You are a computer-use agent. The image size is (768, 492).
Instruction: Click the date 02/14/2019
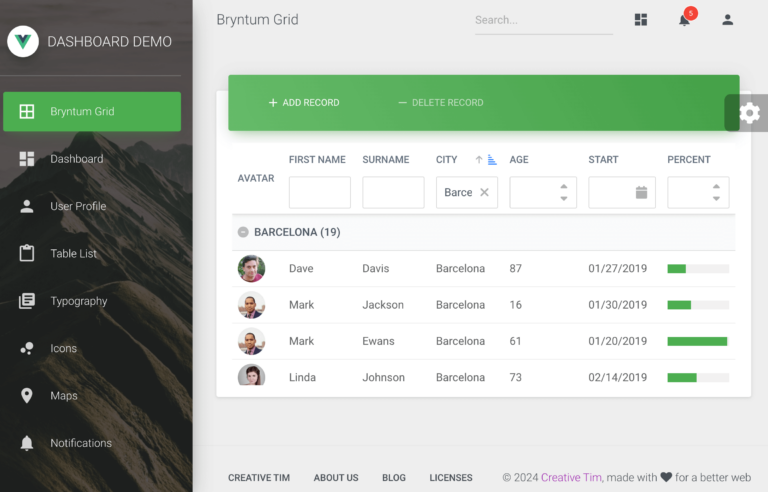(618, 377)
